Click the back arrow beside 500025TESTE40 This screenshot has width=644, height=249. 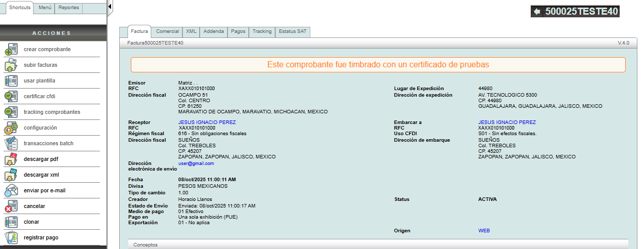point(537,12)
